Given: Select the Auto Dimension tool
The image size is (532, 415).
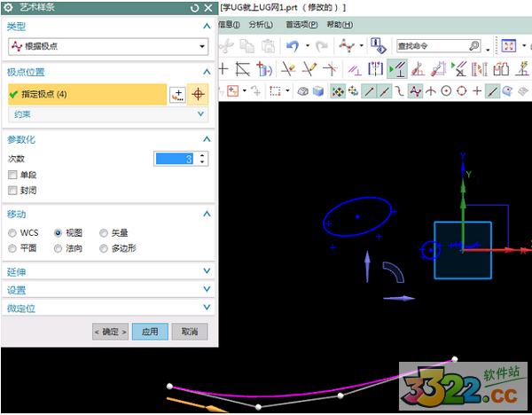Looking at the screenshot, I should [x=439, y=69].
